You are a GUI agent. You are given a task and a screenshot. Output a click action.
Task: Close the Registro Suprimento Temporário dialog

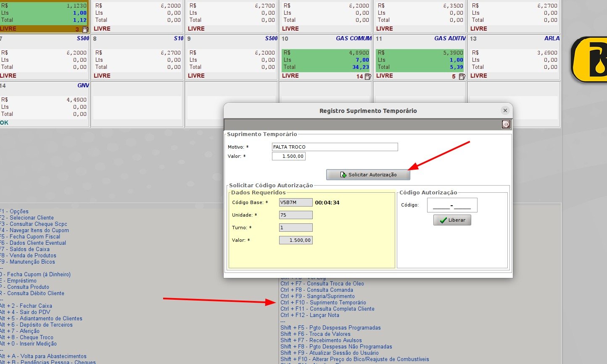(505, 110)
